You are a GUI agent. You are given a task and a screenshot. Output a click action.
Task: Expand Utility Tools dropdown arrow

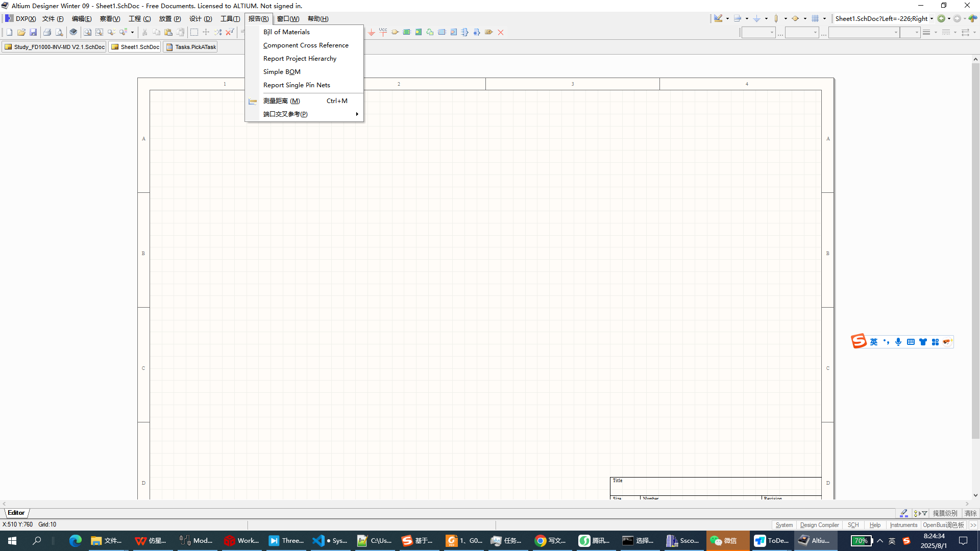727,19
